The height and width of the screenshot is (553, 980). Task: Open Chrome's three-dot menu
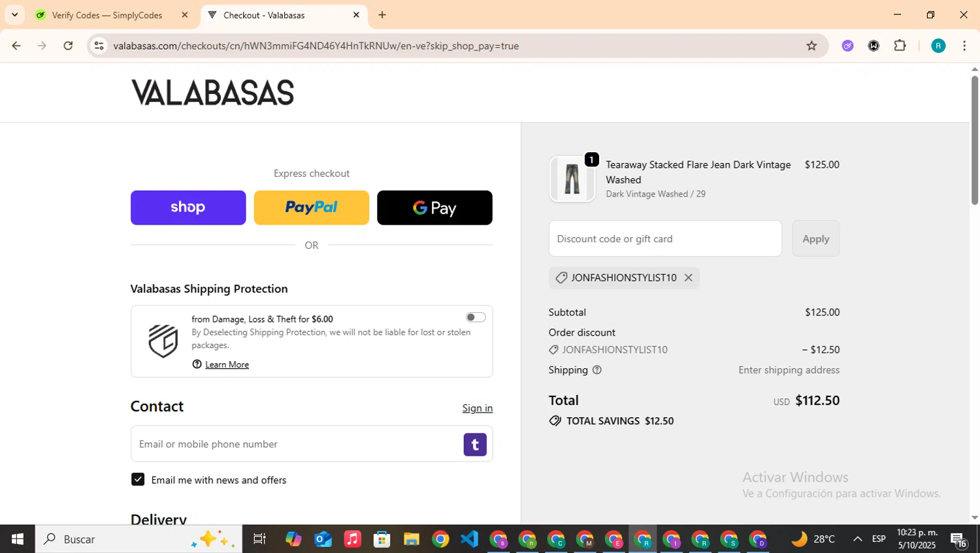(964, 46)
